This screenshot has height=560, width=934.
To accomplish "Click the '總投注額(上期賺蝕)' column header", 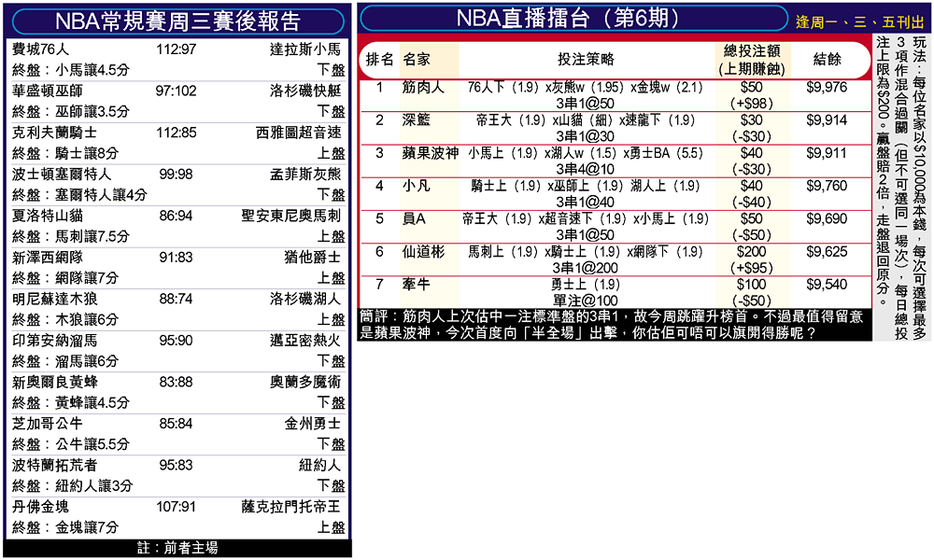I will (x=752, y=60).
